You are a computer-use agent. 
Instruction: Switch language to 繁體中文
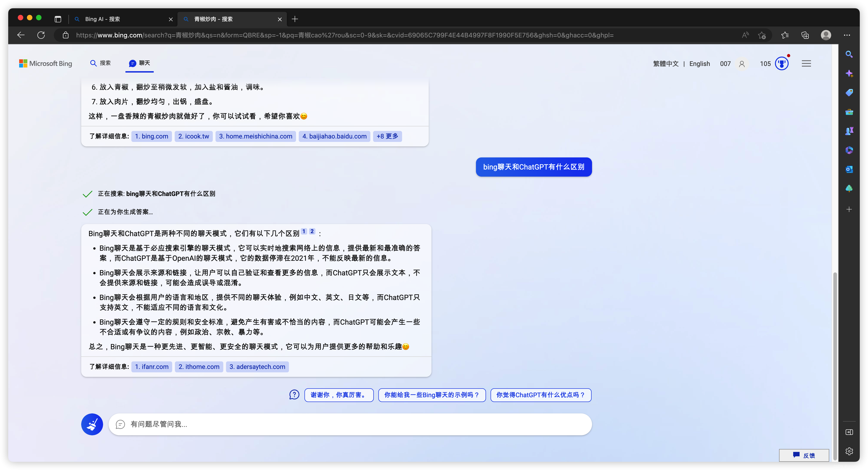(x=665, y=64)
